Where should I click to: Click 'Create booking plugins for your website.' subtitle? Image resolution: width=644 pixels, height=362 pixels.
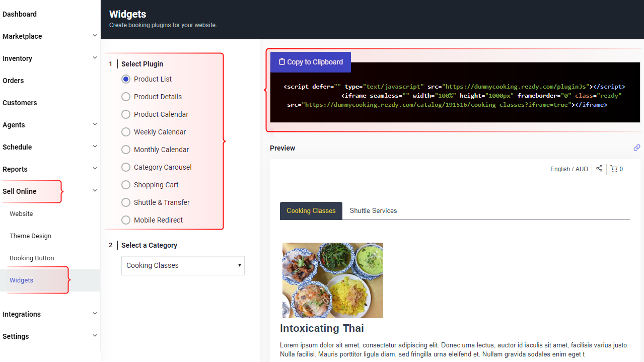(x=163, y=25)
